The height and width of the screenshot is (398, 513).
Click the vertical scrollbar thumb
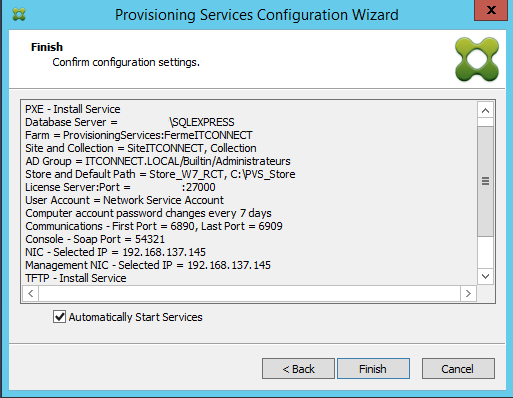[485, 181]
